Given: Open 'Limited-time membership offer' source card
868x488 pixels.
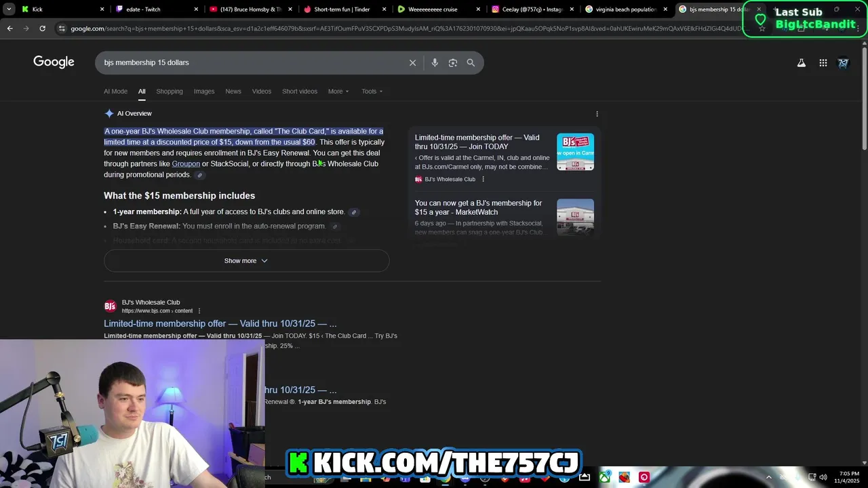Looking at the screenshot, I should point(504,159).
